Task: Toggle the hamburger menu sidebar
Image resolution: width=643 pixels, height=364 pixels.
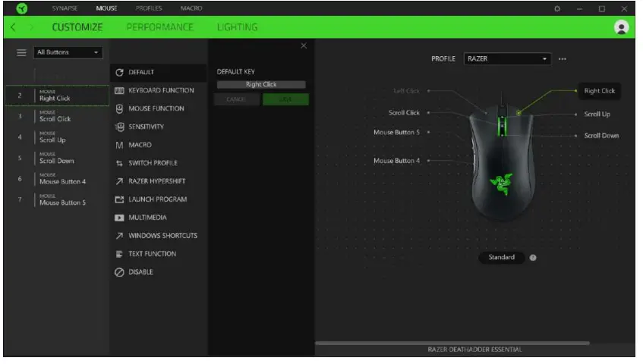Action: [x=21, y=53]
